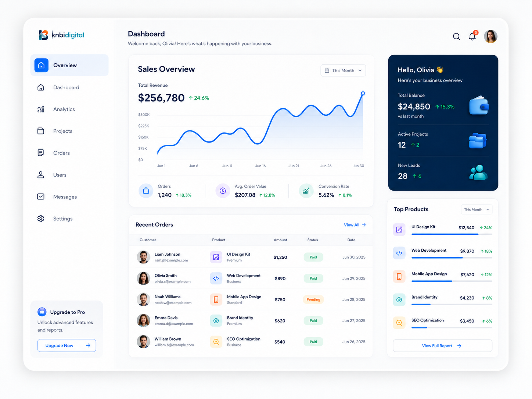This screenshot has height=399, width=532.
Task: Click the Customer column header
Action: (148, 240)
